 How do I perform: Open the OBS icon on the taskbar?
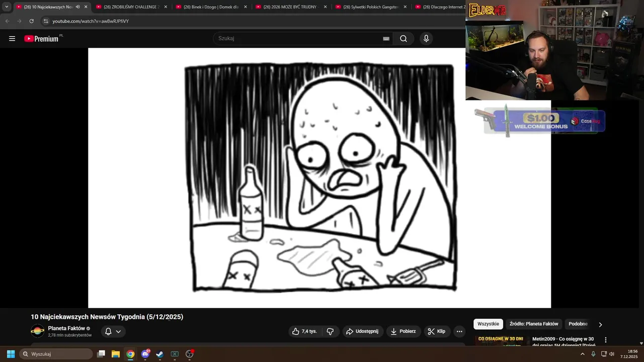(x=190, y=354)
